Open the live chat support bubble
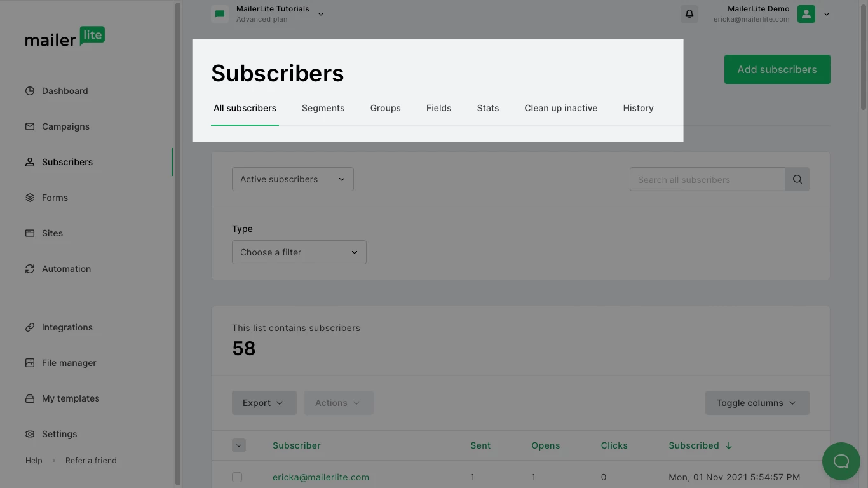The height and width of the screenshot is (488, 868). [x=841, y=461]
